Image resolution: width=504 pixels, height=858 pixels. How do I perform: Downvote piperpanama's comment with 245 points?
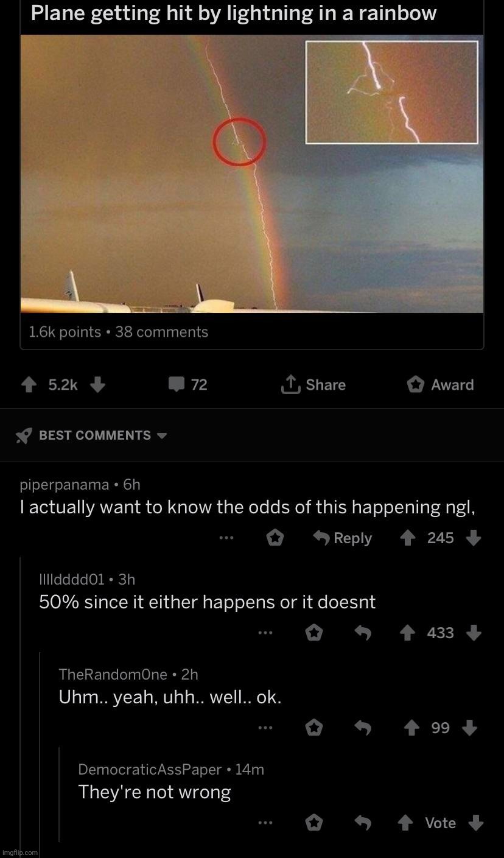(x=474, y=538)
